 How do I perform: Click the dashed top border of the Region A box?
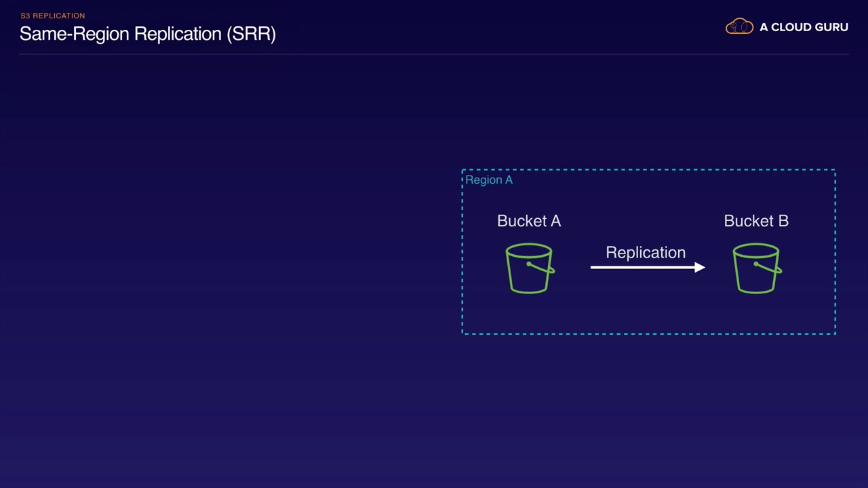648,169
